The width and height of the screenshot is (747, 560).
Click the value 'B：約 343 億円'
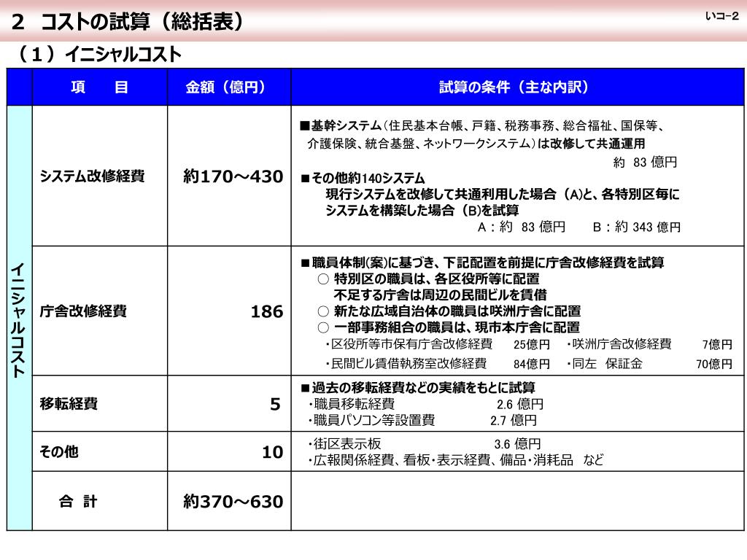[636, 227]
